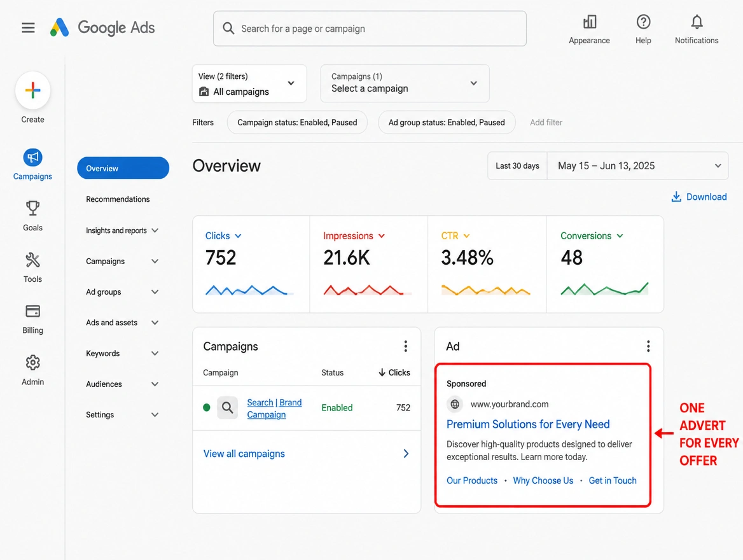Click the CTR sparkline chart
743x560 pixels.
486,290
